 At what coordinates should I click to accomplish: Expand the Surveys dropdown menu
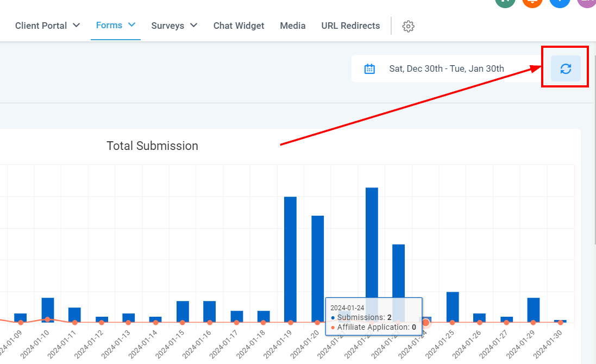click(x=174, y=26)
